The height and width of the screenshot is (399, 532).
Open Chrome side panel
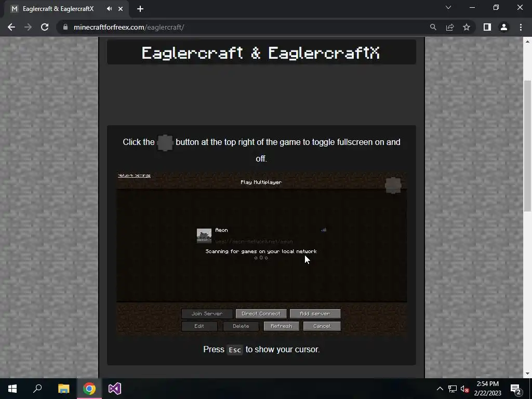[487, 27]
